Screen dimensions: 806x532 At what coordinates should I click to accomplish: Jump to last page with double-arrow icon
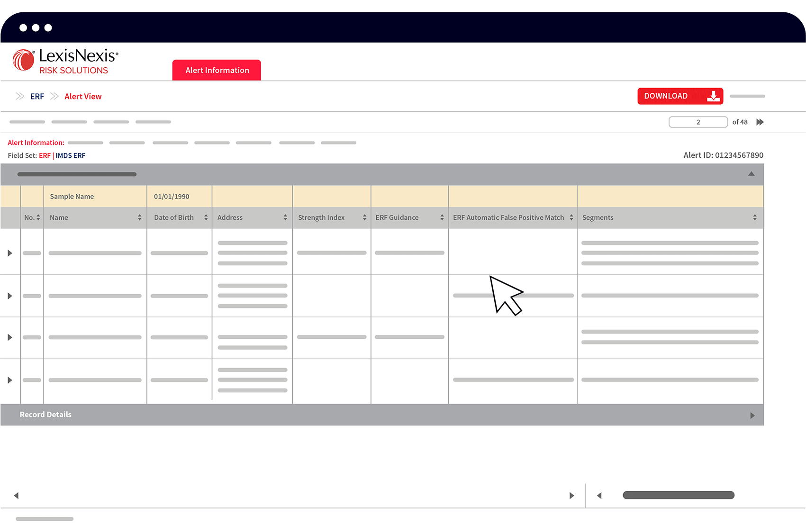(x=760, y=122)
